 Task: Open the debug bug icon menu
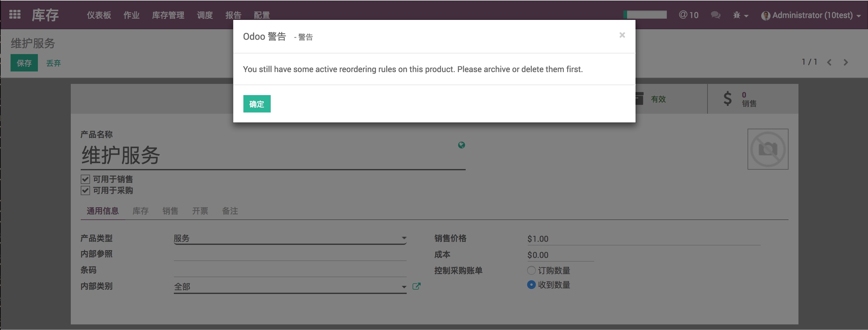[x=737, y=15]
